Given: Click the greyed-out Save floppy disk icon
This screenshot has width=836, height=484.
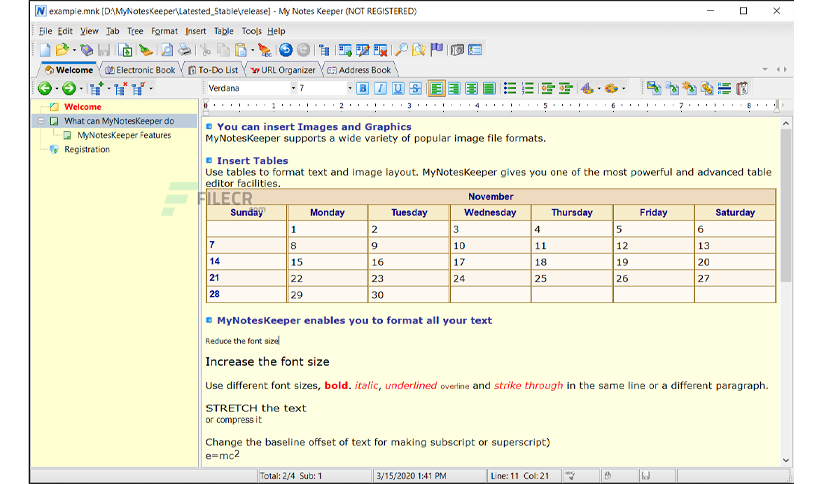Looking at the screenshot, I should [x=104, y=50].
